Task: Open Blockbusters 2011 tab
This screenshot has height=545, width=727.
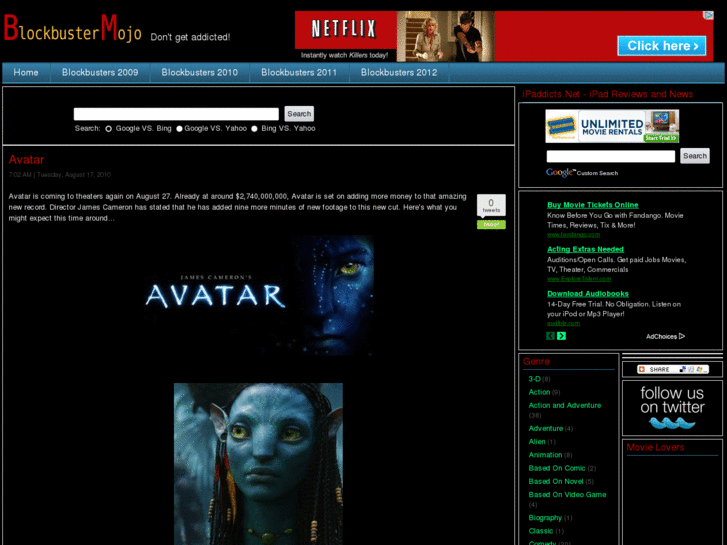Action: (299, 72)
